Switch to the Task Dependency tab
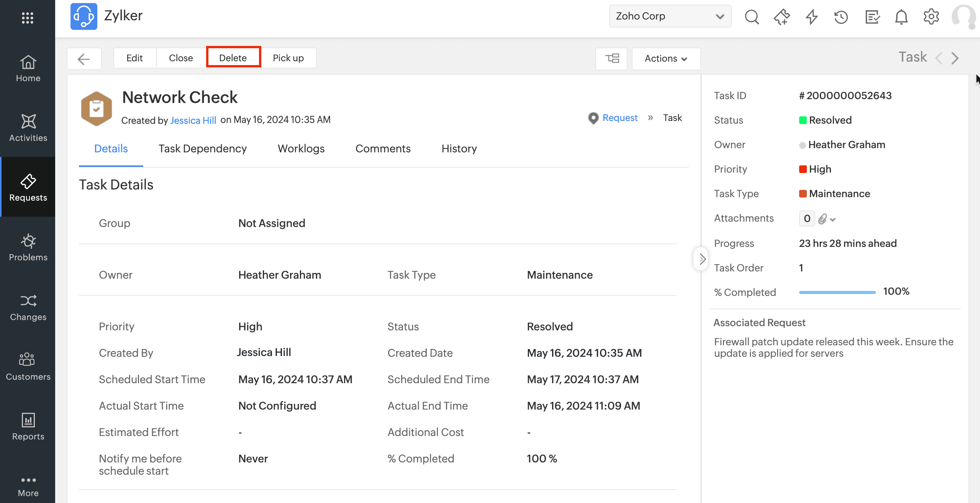 pos(203,149)
